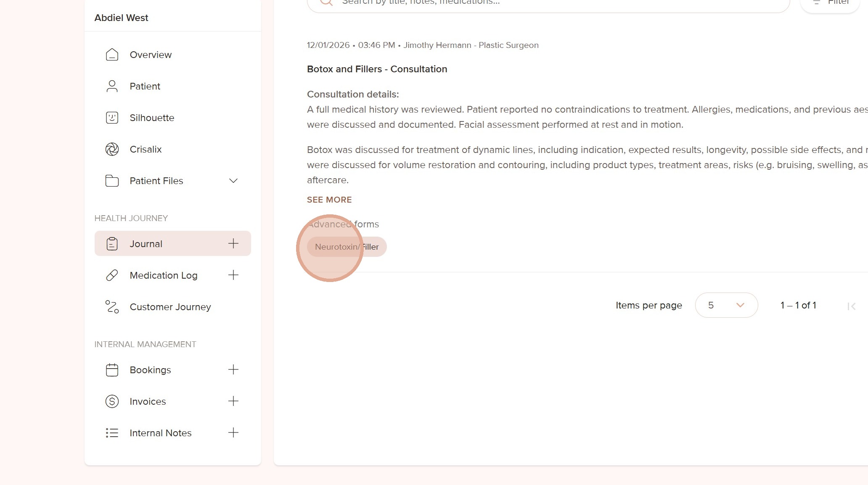
Task: Click the Crisalix aperture icon
Action: pyautogui.click(x=112, y=149)
